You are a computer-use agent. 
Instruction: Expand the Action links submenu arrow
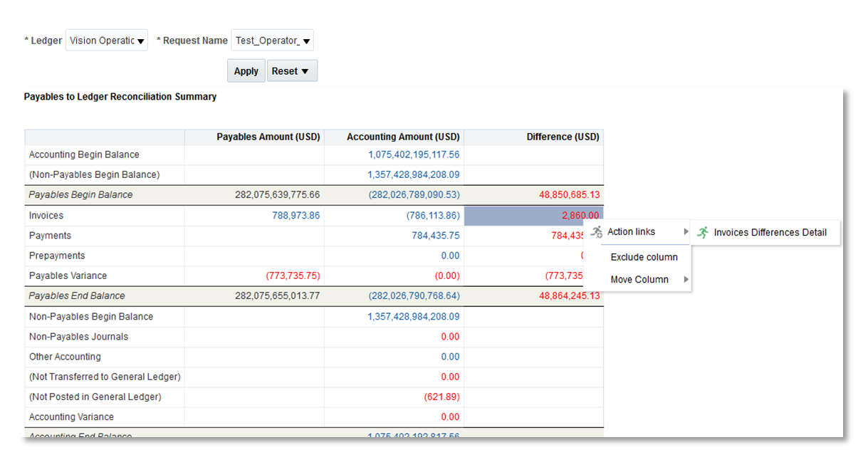click(x=686, y=231)
